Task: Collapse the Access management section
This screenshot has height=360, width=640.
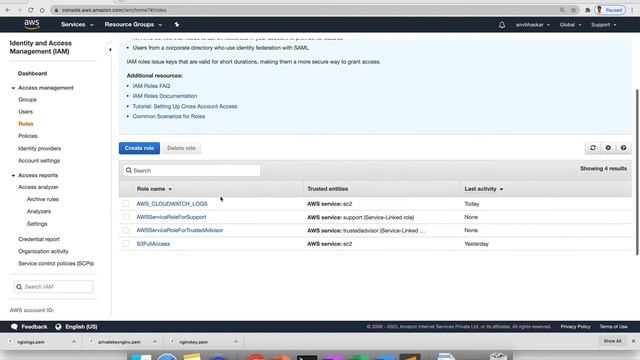Action: pyautogui.click(x=13, y=88)
